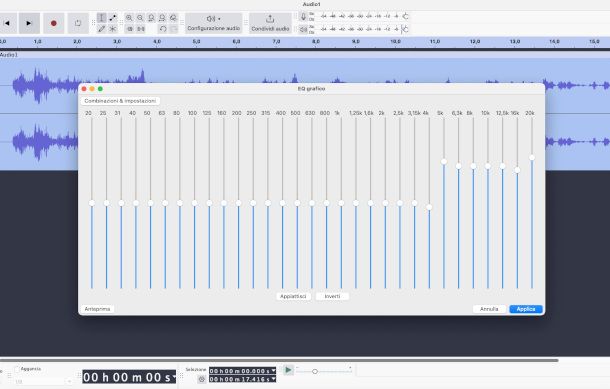Viewport: 610px width, 389px height.
Task: Click the Zoom Out magnifier icon
Action: click(x=140, y=18)
